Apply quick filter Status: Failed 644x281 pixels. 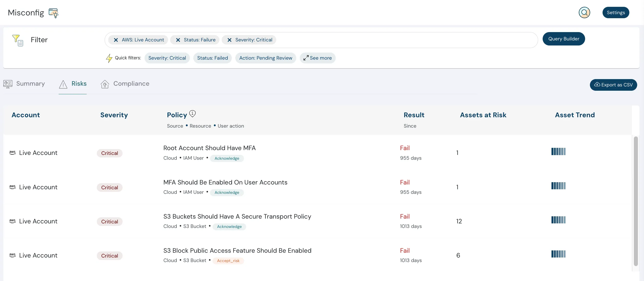click(x=213, y=58)
